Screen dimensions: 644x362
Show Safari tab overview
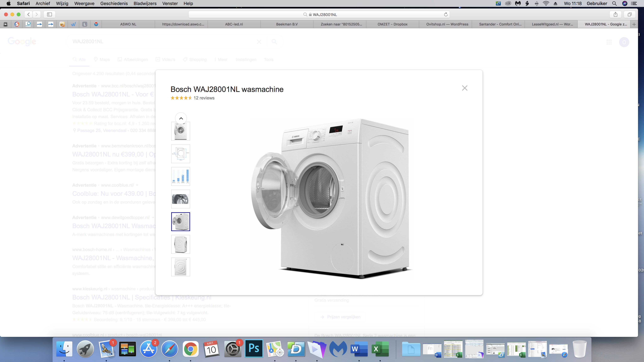630,14
